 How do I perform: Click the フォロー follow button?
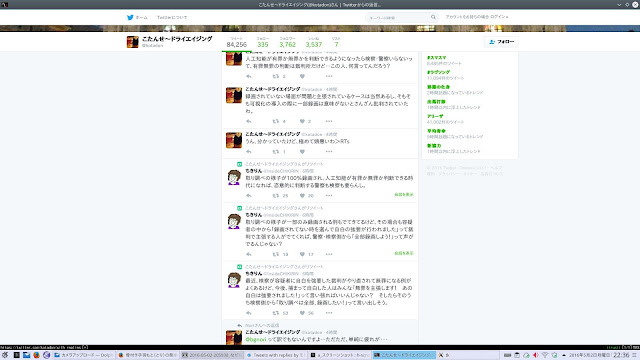coord(501,42)
